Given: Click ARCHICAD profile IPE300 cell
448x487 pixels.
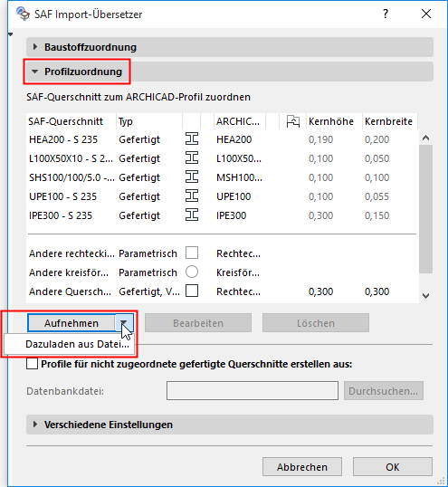Looking at the screenshot, I should (232, 215).
